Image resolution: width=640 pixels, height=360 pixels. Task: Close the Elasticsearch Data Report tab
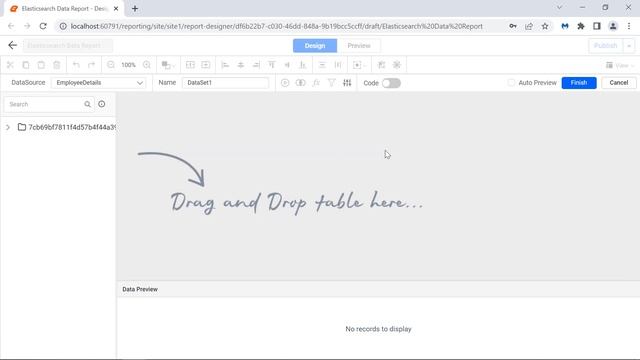click(116, 9)
